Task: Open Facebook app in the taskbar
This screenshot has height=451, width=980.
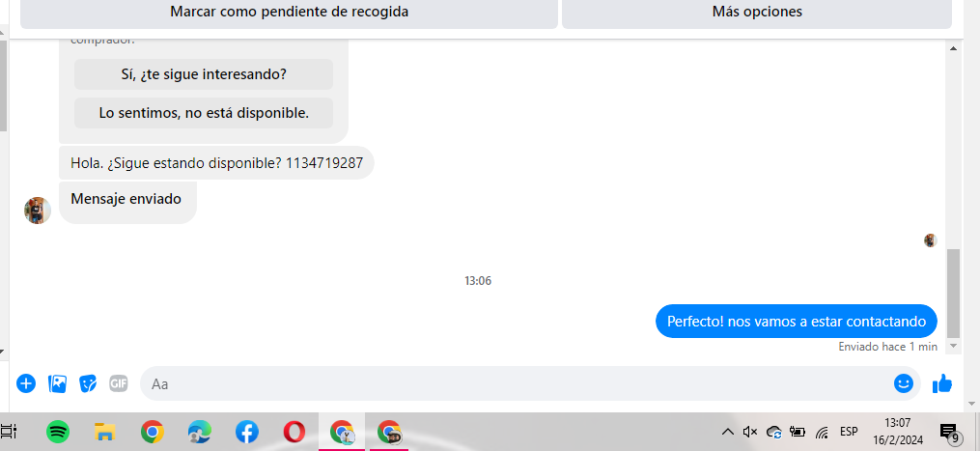Action: click(x=247, y=432)
